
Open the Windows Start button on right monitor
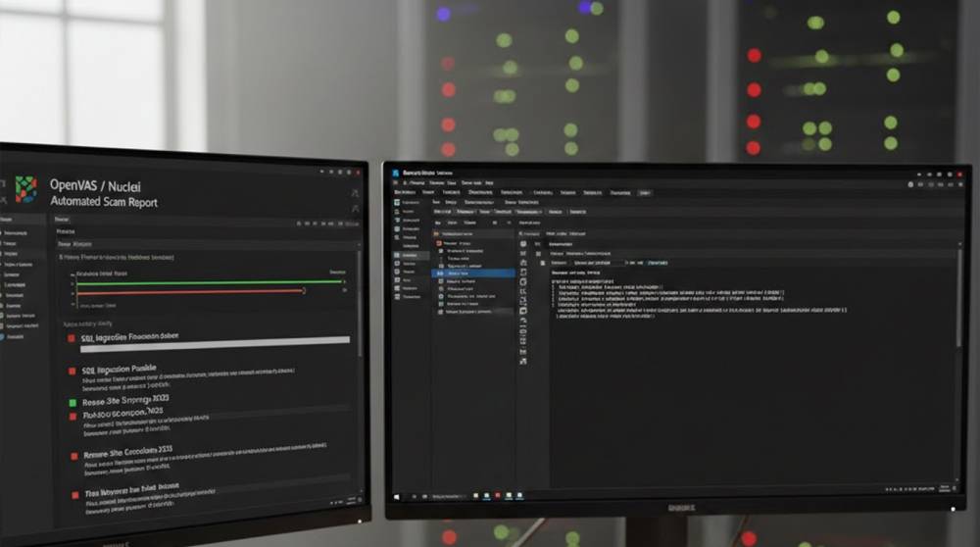click(x=396, y=497)
